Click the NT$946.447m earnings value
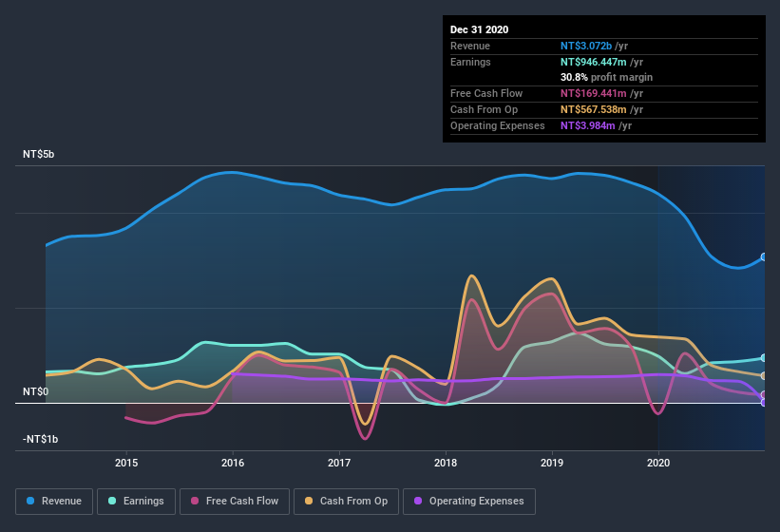Screen dimensions: 780x532 (594, 62)
